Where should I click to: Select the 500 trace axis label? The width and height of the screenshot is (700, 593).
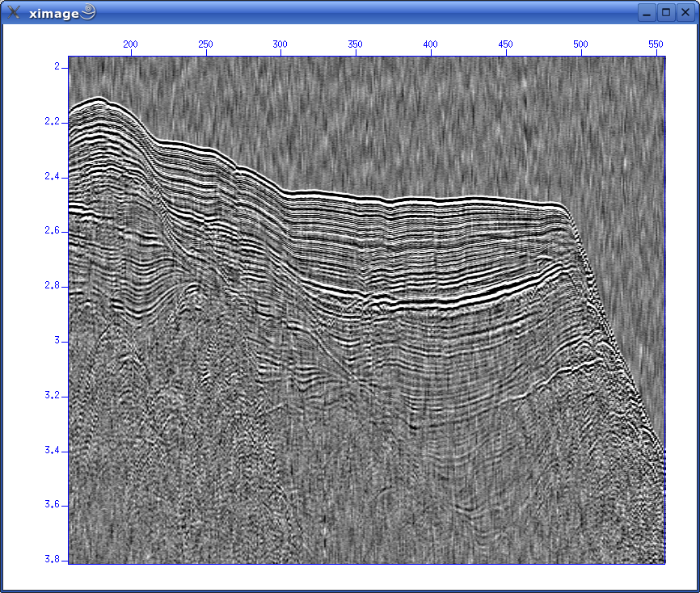[x=580, y=44]
